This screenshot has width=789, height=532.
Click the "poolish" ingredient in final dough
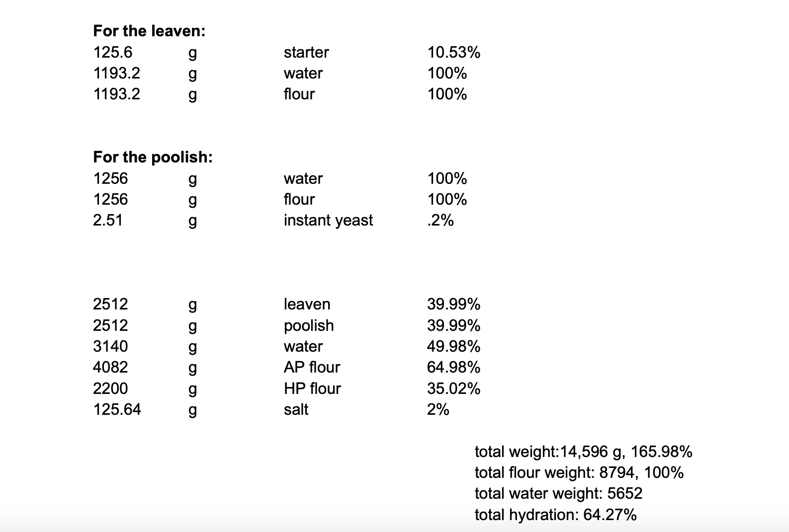[x=309, y=325]
